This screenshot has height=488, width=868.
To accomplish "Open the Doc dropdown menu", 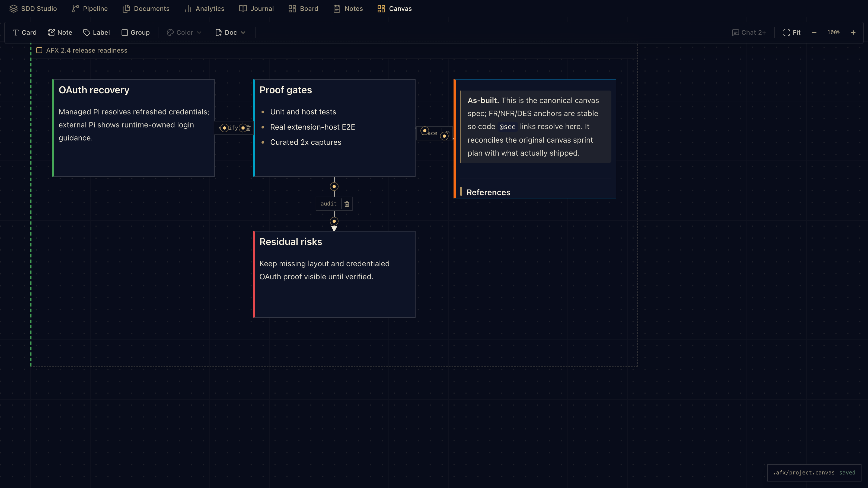I will click(x=231, y=32).
